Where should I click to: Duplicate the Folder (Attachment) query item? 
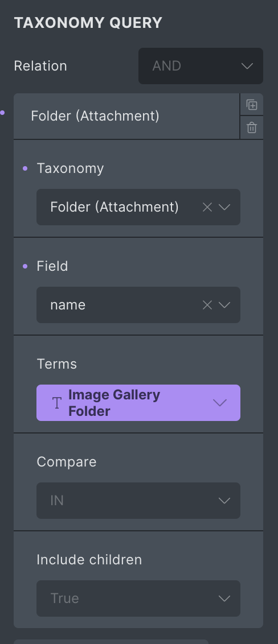[252, 105]
